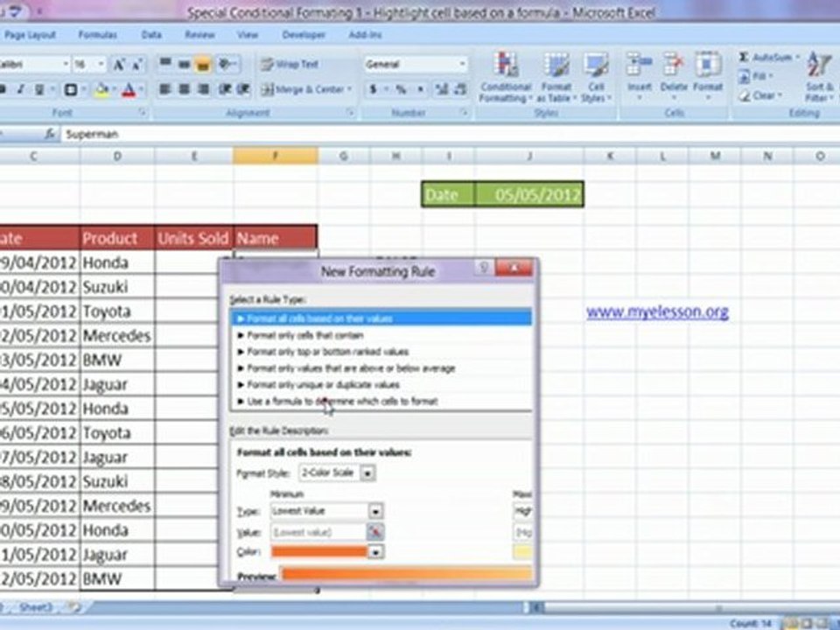
Task: Click Wrap Text
Action: [290, 65]
